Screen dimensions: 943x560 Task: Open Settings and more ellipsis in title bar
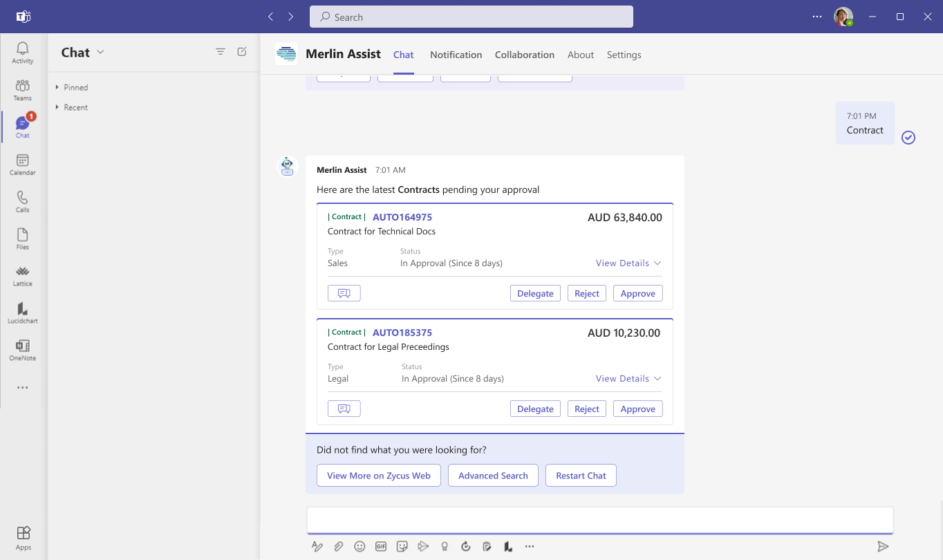[x=817, y=17]
